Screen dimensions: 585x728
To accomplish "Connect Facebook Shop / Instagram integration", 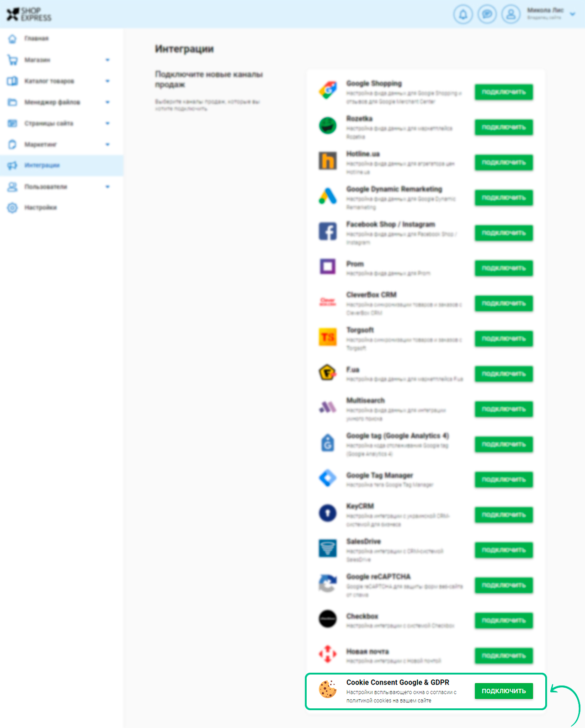I will (504, 233).
